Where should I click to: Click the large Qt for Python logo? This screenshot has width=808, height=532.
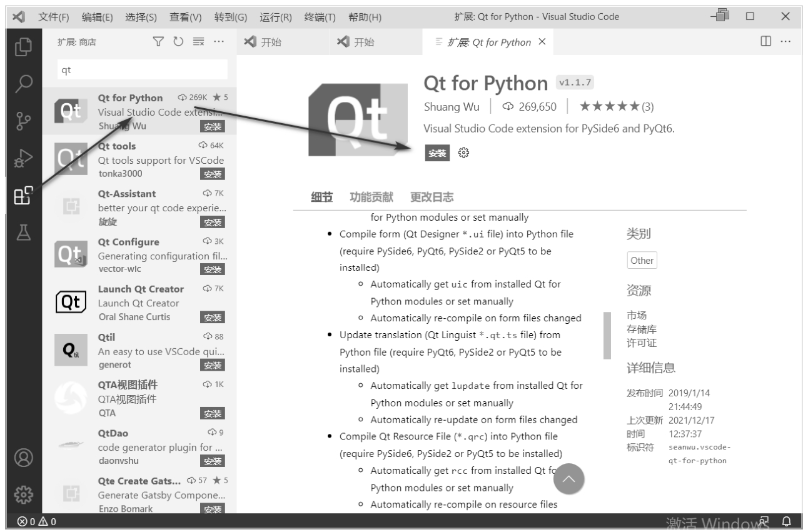point(357,119)
